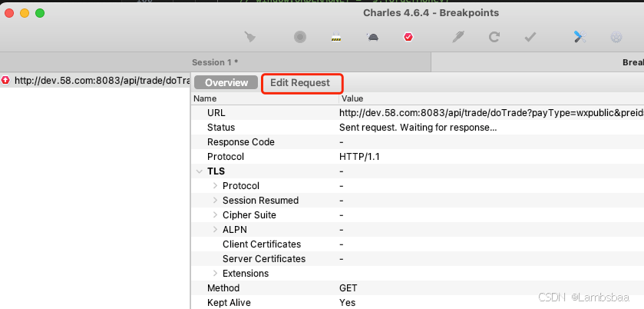Open Settings gear icon in toolbar
The width and height of the screenshot is (644, 309).
(x=616, y=38)
